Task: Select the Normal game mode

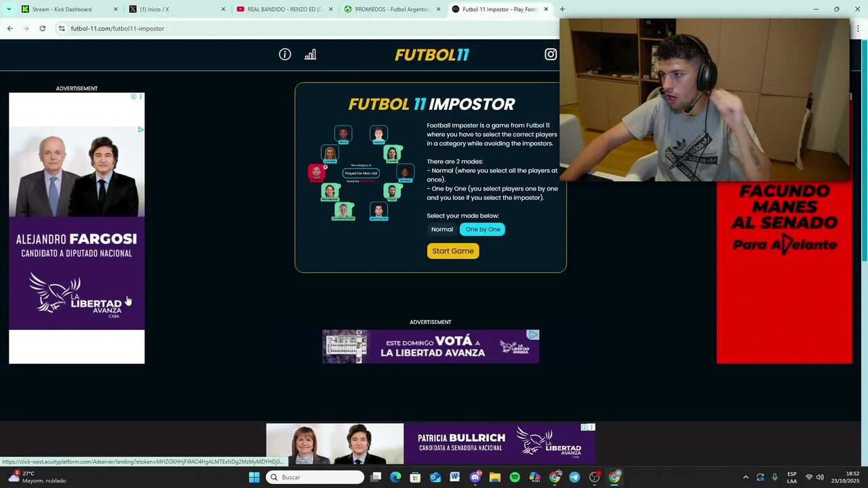Action: (x=442, y=229)
